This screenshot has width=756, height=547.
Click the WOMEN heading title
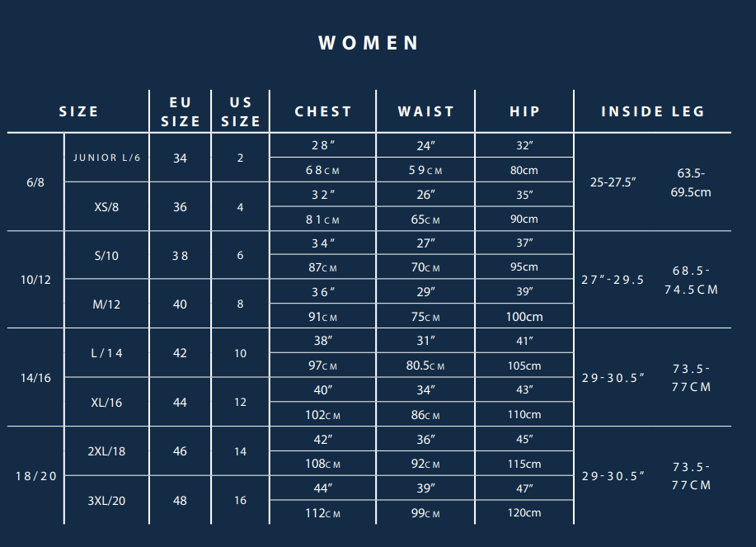(369, 43)
